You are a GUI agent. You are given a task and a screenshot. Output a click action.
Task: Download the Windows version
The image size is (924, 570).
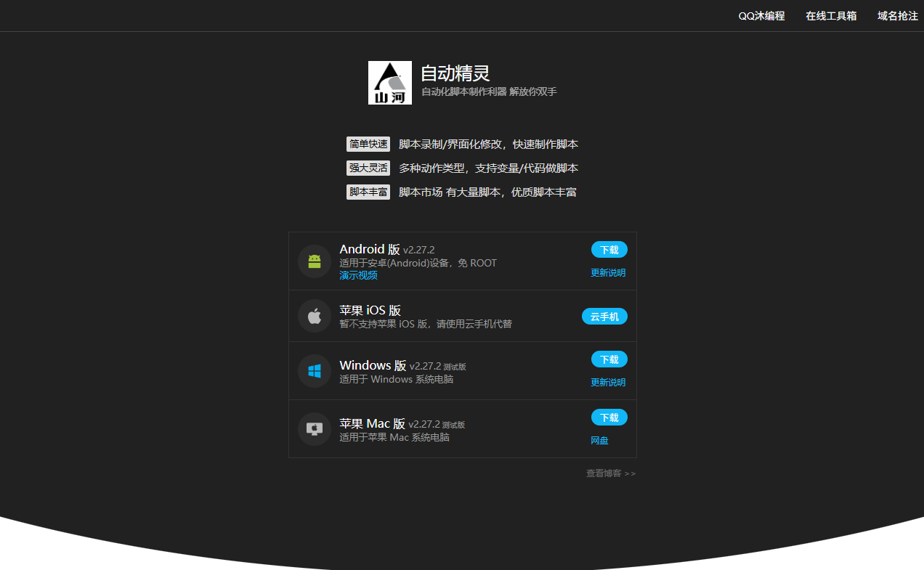point(609,359)
